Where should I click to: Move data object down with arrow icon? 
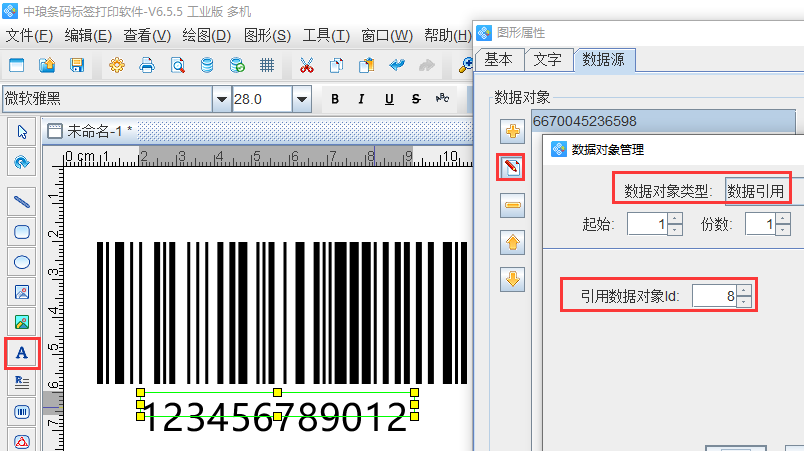[513, 279]
